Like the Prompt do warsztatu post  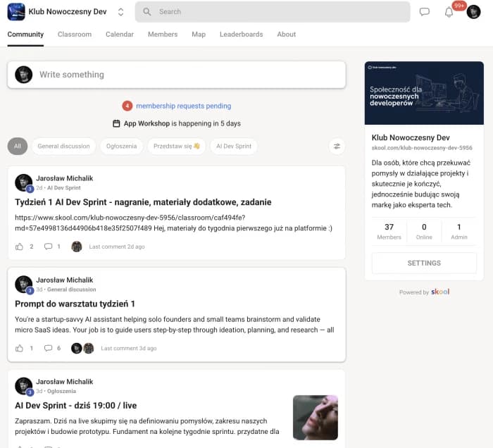19,348
